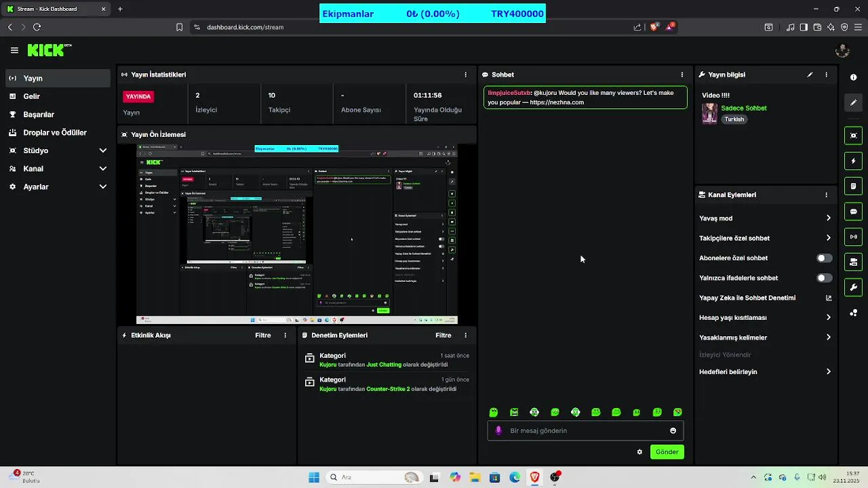Toggle channel actions widget in right toolbar
The image size is (868, 488).
point(853,262)
